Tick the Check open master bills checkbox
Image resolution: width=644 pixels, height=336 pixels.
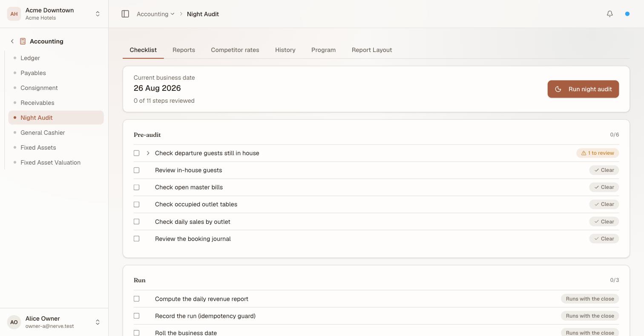[136, 187]
